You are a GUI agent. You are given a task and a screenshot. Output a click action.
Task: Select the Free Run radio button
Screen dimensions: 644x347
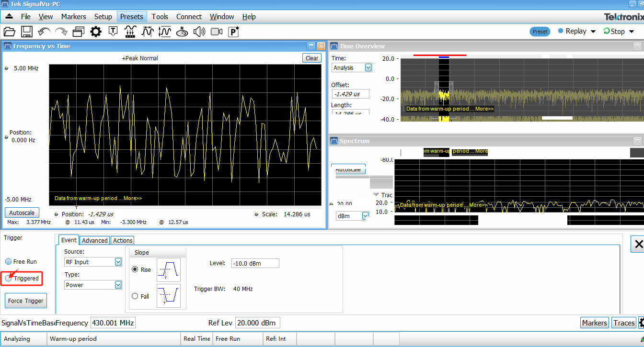pyautogui.click(x=9, y=262)
